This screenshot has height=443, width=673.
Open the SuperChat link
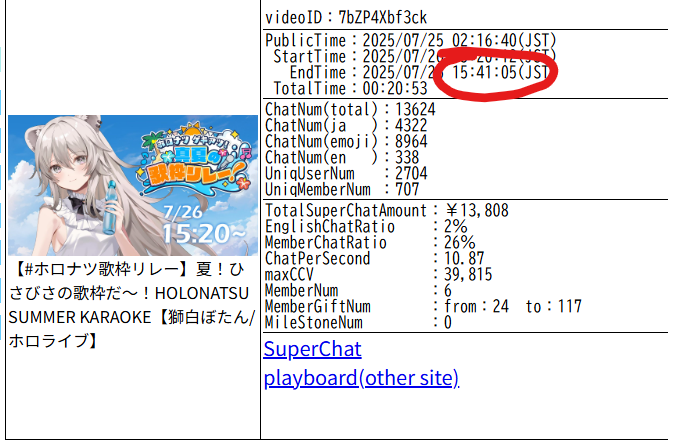click(312, 349)
